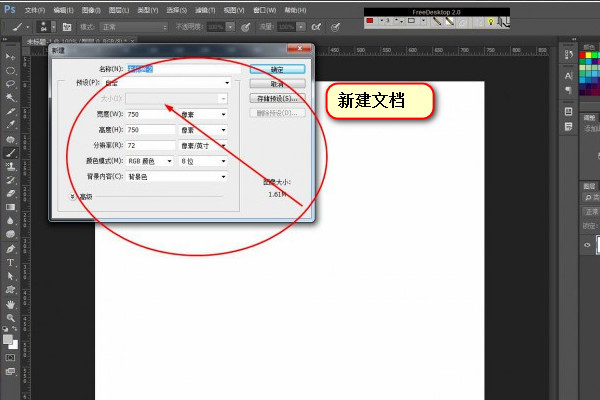Image resolution: width=600 pixels, height=400 pixels.
Task: Click the red color box in FreeDesktop toolbar
Action: coord(370,21)
